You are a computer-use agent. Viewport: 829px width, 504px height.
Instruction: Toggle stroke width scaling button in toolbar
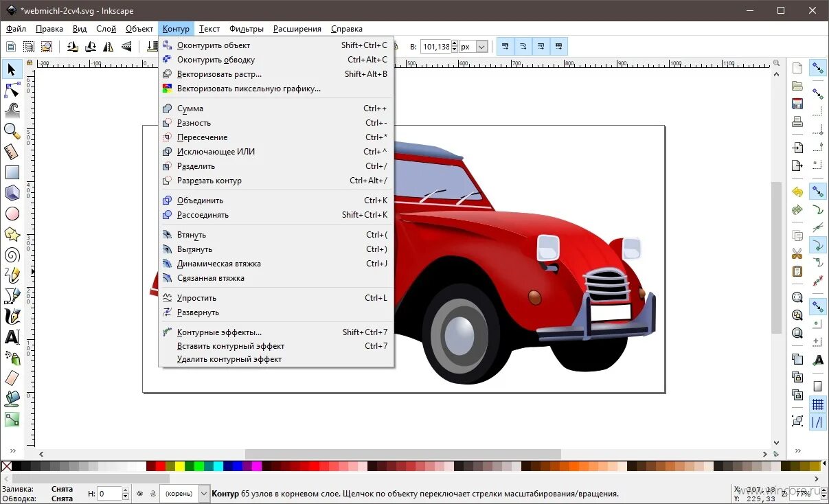pos(506,47)
